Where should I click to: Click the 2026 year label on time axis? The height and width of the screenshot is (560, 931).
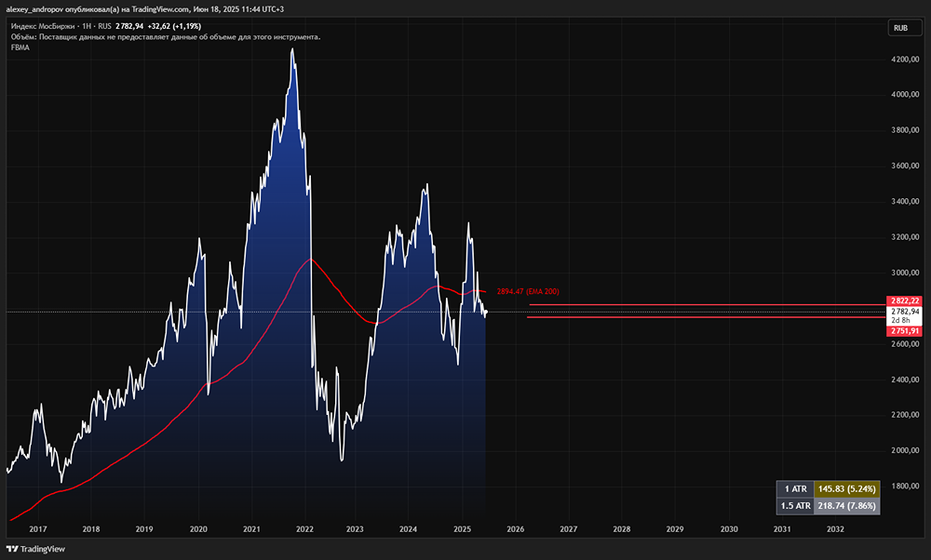coord(516,529)
